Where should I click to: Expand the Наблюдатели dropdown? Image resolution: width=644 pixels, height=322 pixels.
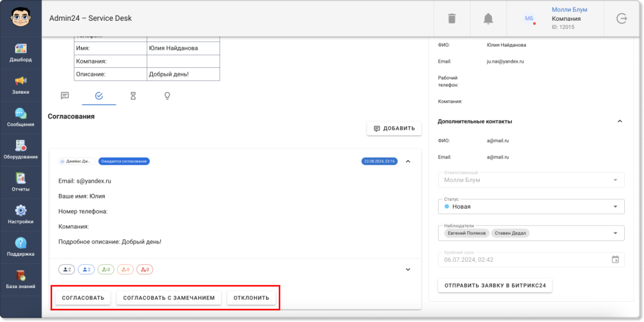(x=616, y=233)
